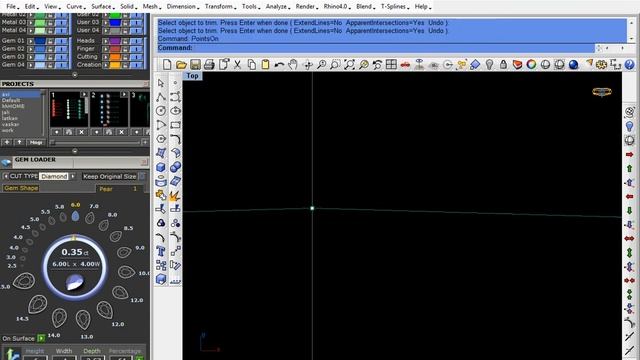
Task: Toggle the lock icon for Metal 03 layer
Action: 51,22
